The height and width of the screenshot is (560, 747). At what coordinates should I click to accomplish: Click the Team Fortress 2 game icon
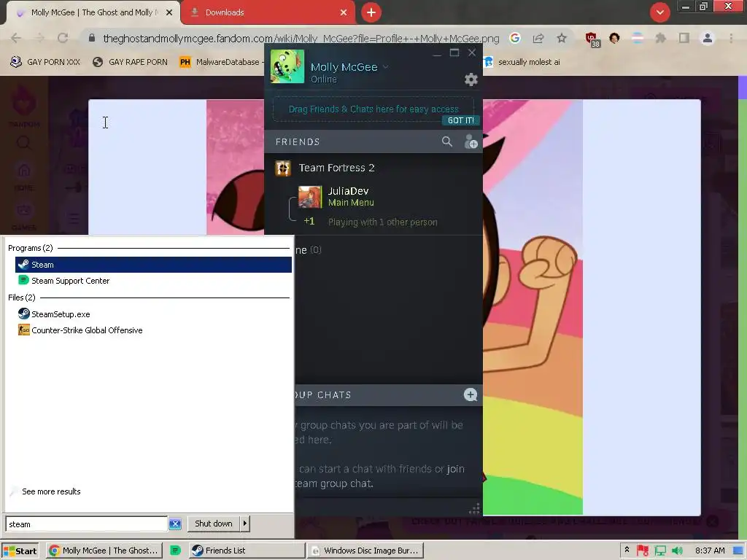point(283,168)
